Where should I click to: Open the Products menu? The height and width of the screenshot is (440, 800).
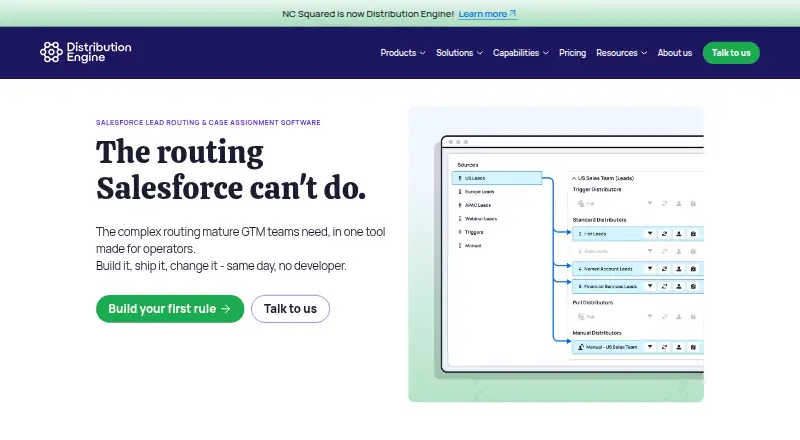403,53
